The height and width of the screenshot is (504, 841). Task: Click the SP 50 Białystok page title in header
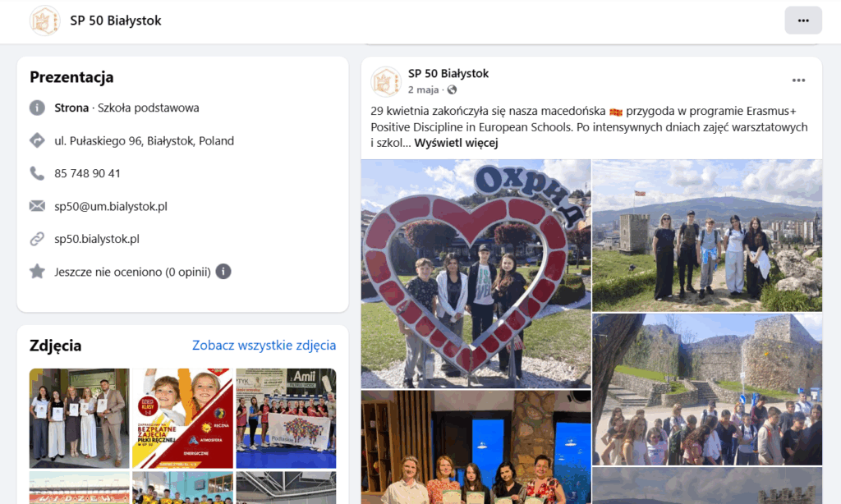tap(115, 21)
